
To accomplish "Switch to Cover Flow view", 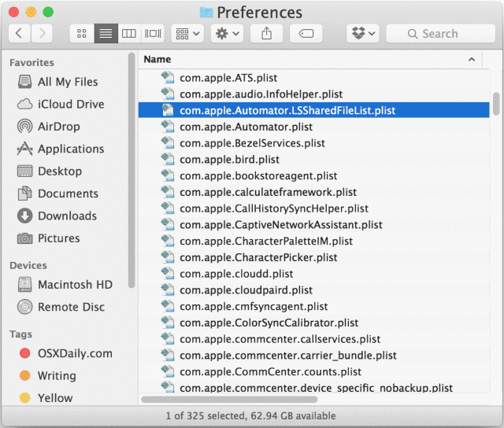I will [152, 34].
